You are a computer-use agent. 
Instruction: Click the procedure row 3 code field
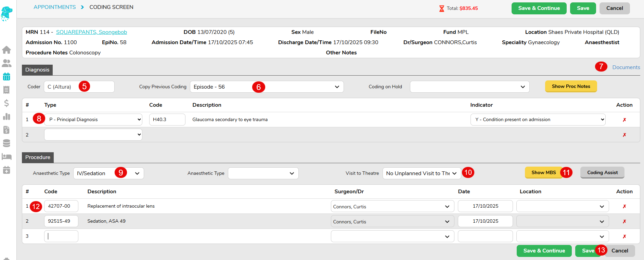(x=61, y=236)
